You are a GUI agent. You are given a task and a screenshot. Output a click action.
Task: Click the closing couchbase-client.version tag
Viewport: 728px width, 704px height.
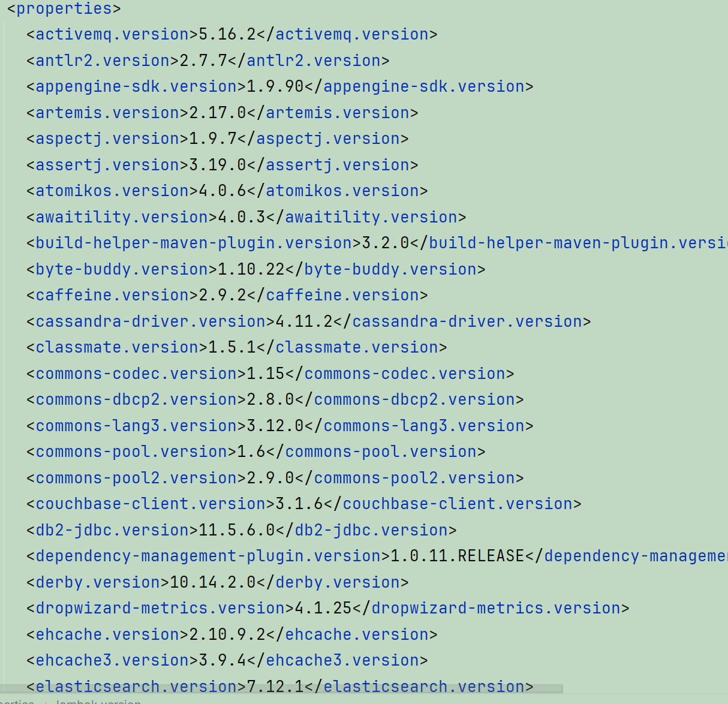tap(453, 504)
